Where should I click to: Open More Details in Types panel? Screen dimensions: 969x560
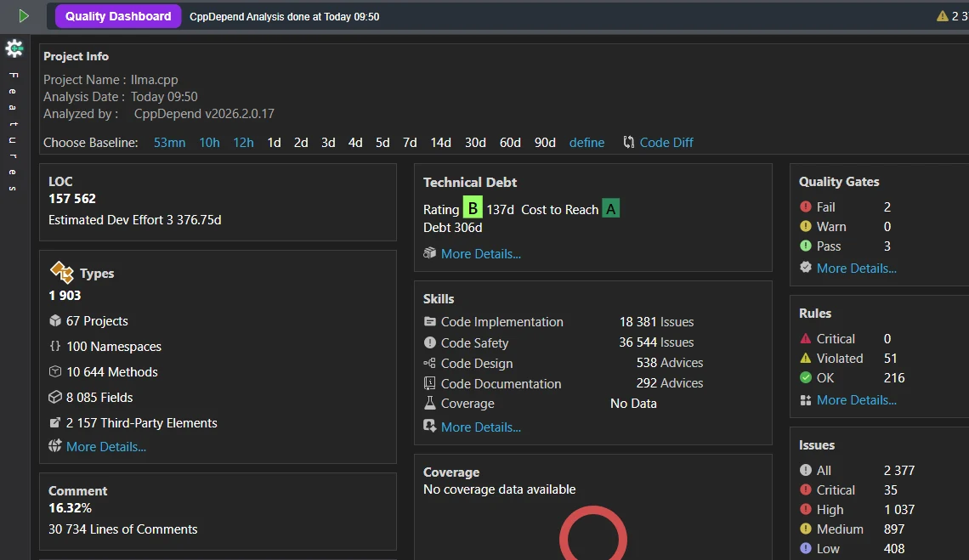(x=105, y=446)
